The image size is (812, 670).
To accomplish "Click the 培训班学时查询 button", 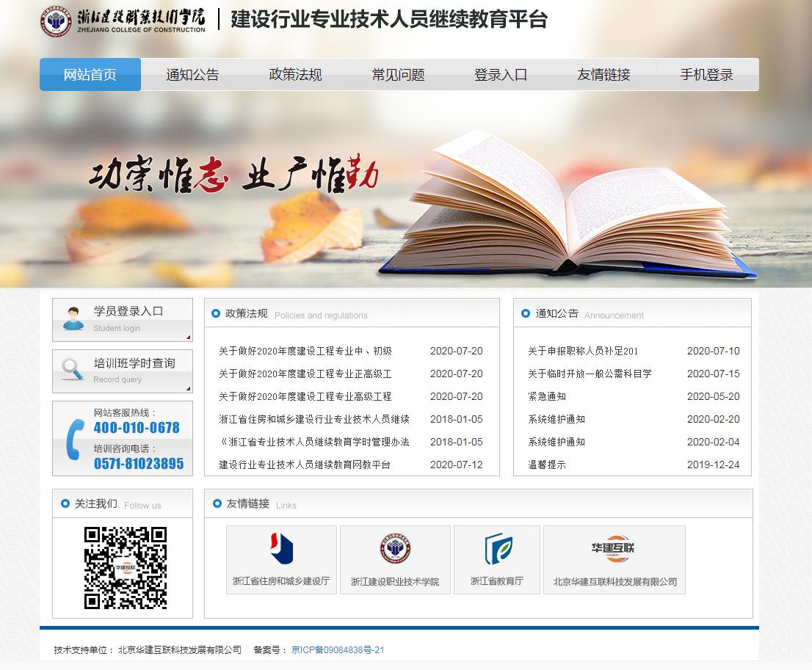I will click(x=134, y=363).
